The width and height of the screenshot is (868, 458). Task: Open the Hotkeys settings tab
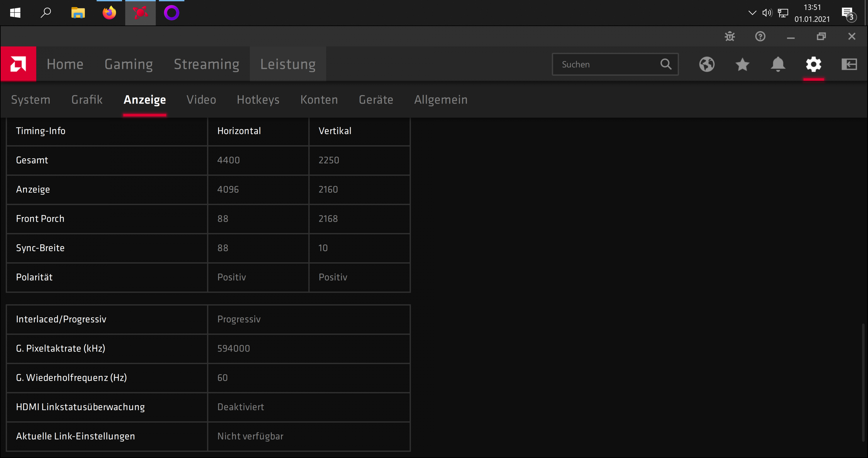(x=258, y=100)
